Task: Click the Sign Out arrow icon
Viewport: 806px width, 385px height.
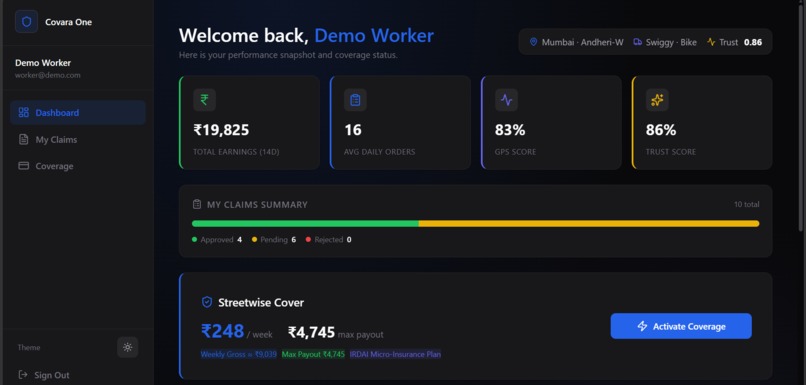Action: [x=23, y=375]
